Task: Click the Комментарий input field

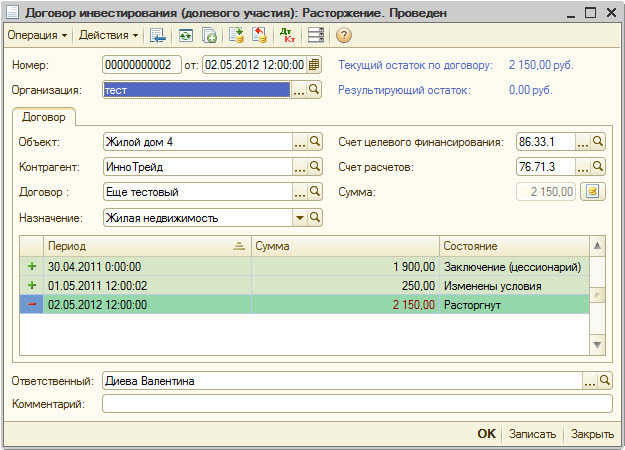Action: click(x=357, y=404)
